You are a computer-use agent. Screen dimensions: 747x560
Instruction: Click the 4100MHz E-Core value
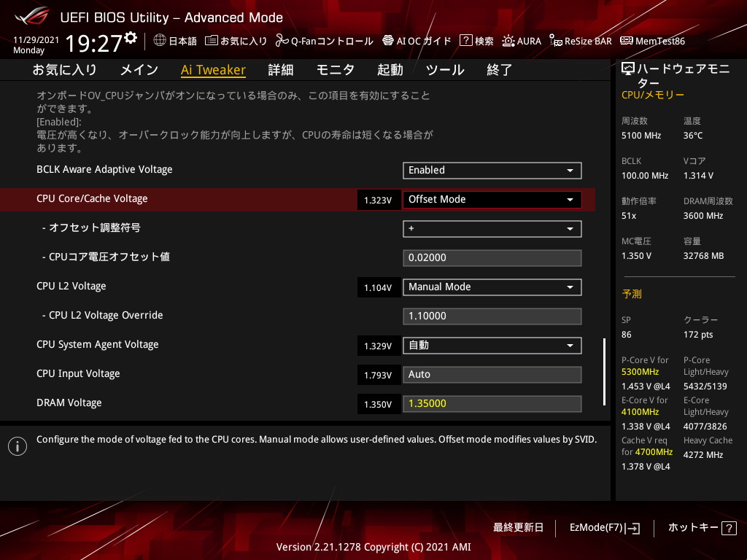click(640, 412)
